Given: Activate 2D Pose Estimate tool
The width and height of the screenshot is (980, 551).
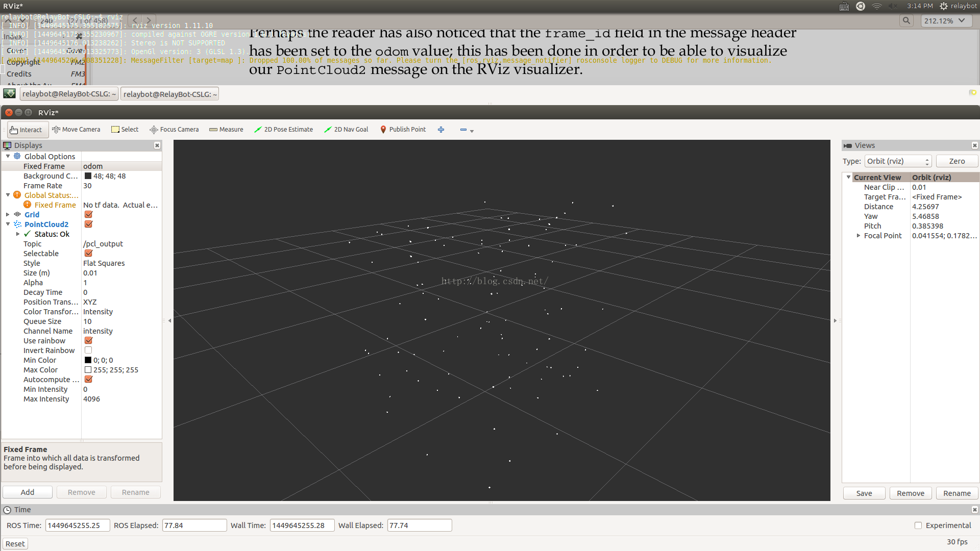Looking at the screenshot, I should 284,130.
